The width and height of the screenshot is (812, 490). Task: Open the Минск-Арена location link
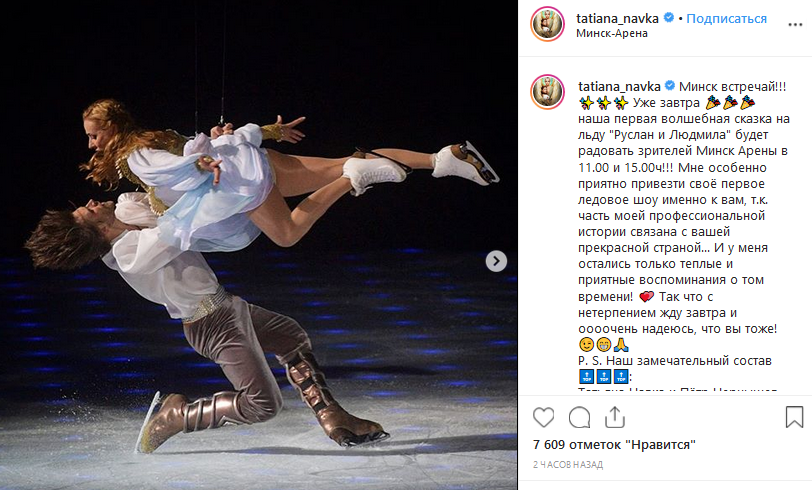(612, 33)
